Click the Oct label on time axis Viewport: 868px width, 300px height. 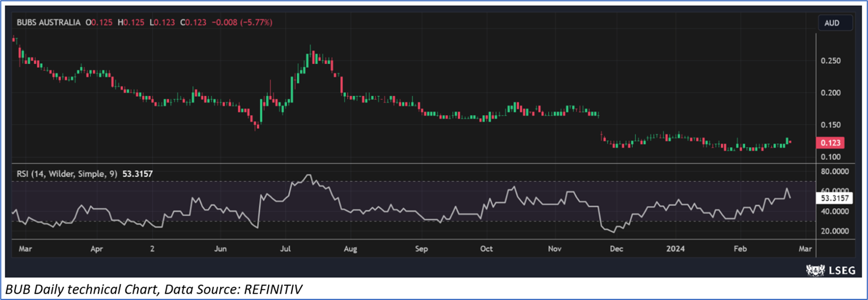(x=486, y=249)
